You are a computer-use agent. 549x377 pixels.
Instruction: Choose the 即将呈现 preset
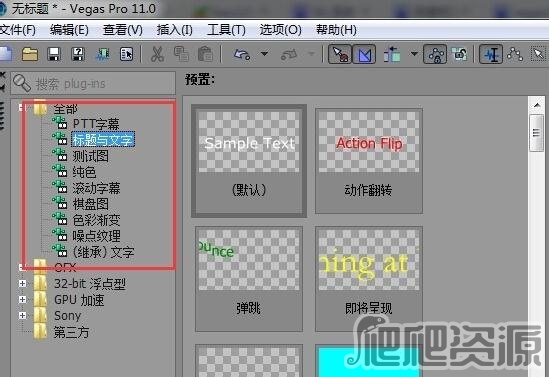pyautogui.click(x=369, y=279)
